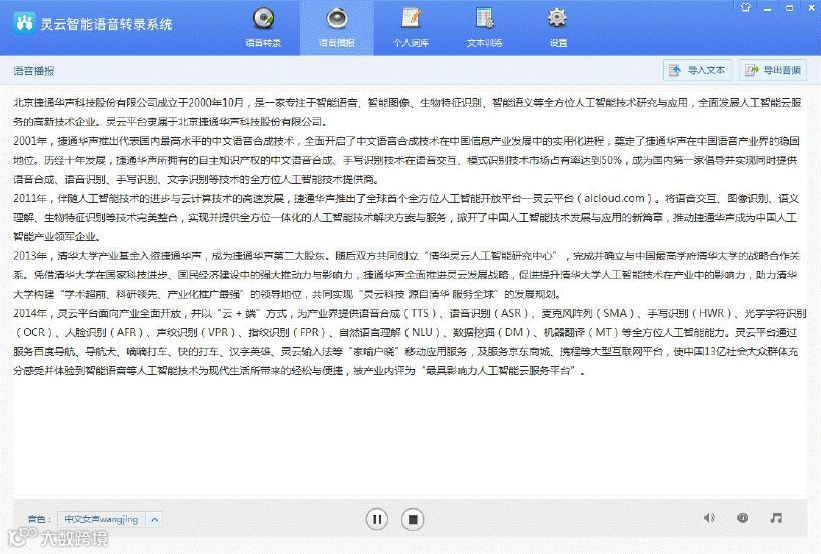Image resolution: width=821 pixels, height=554 pixels.
Task: Click the volume speaker icon
Action: pyautogui.click(x=709, y=518)
